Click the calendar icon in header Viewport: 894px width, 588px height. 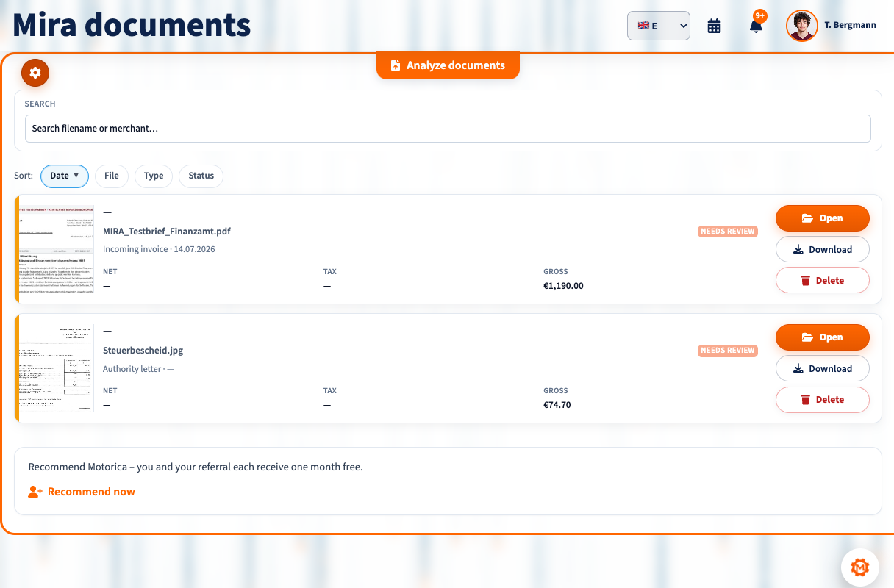[714, 26]
